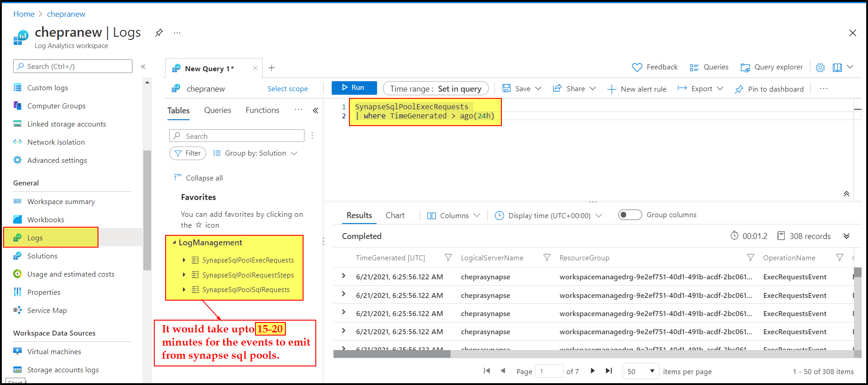Open side pane more tabs ellipsis
Viewport: 868px width, 385px height.
tap(298, 109)
